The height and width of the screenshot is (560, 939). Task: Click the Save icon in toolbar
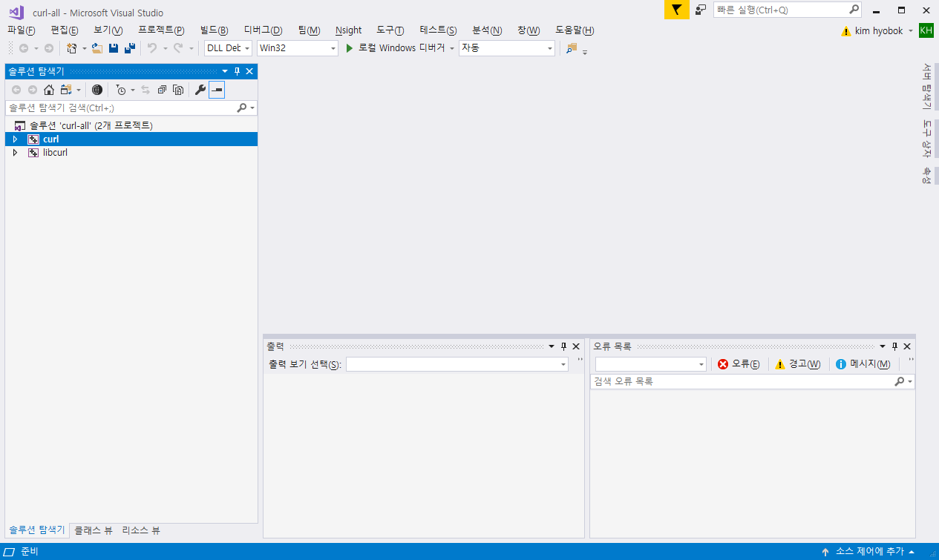tap(114, 48)
